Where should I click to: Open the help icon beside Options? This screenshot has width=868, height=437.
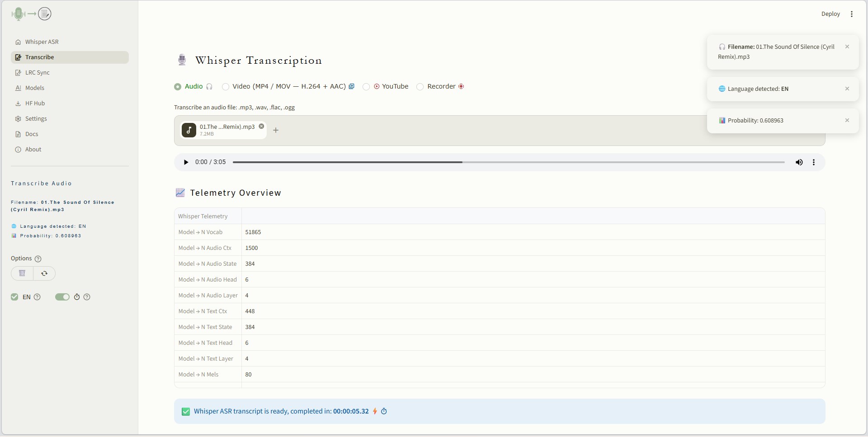point(38,259)
